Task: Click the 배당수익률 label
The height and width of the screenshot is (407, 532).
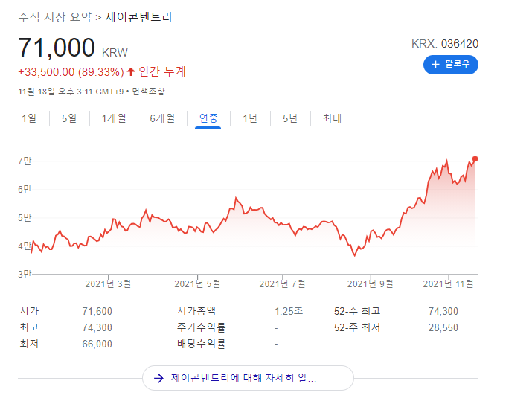Action: (201, 344)
